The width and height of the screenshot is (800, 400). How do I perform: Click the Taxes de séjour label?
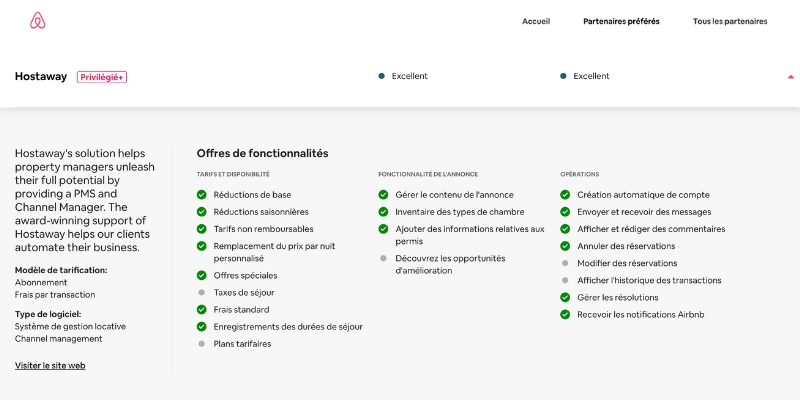point(244,293)
